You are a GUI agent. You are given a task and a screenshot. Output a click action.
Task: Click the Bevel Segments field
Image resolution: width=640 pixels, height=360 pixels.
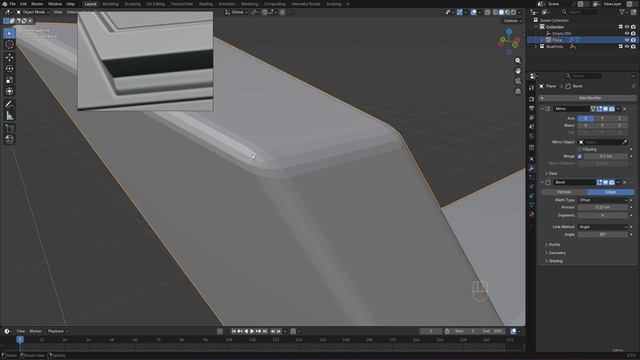point(602,216)
